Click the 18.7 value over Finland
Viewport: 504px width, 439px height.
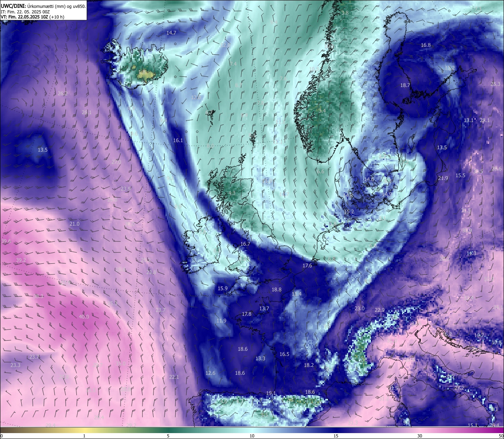405,85
